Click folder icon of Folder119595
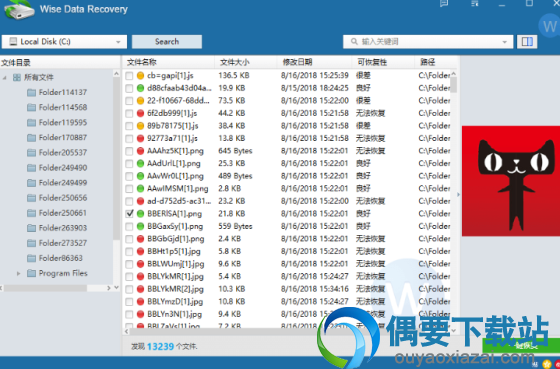The height and width of the screenshot is (369, 560). 31,123
